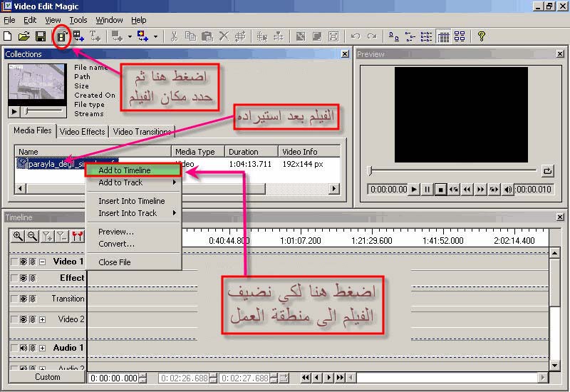Tick the Video 1 track checkbox

click(14, 262)
